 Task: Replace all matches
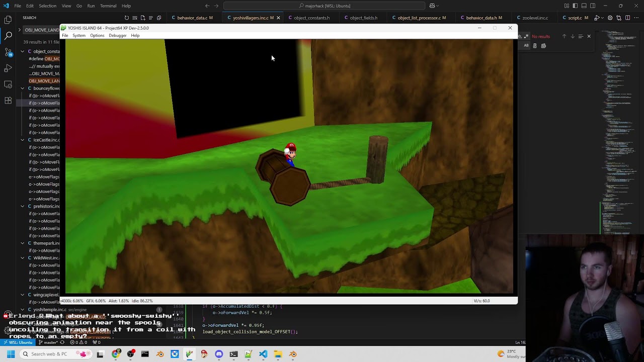click(x=543, y=46)
